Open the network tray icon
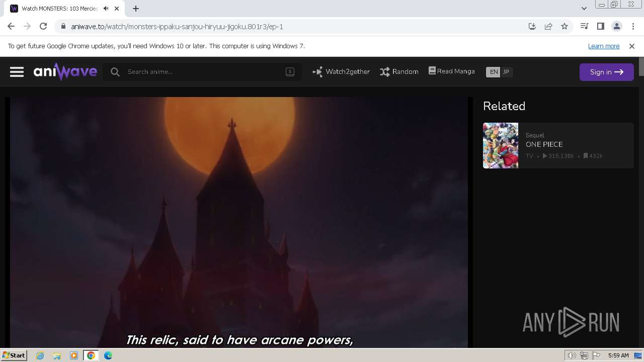The width and height of the screenshot is (644, 362). [584, 355]
